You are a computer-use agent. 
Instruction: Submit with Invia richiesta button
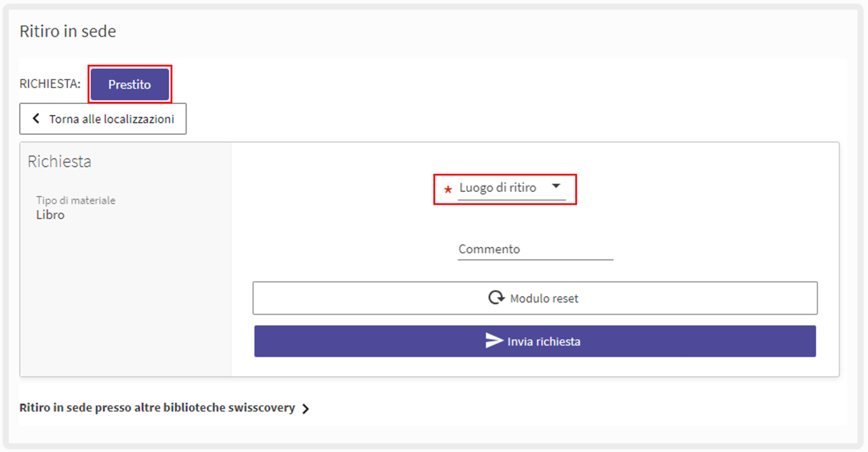click(535, 341)
